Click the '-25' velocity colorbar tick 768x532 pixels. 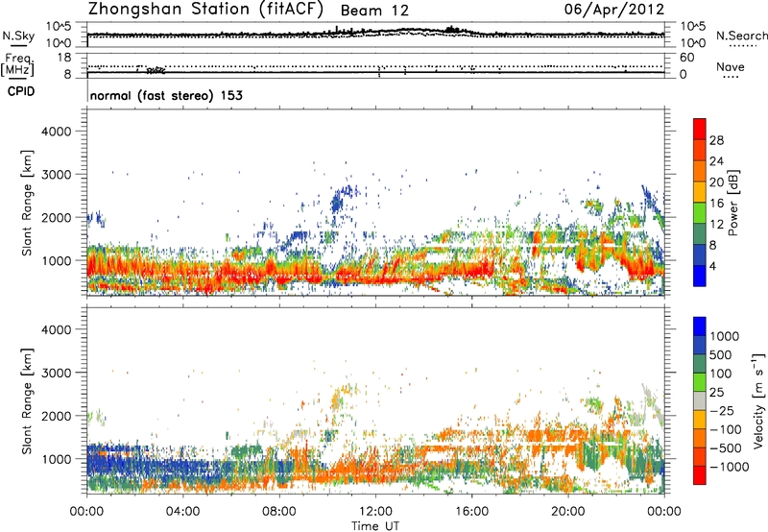pos(722,411)
